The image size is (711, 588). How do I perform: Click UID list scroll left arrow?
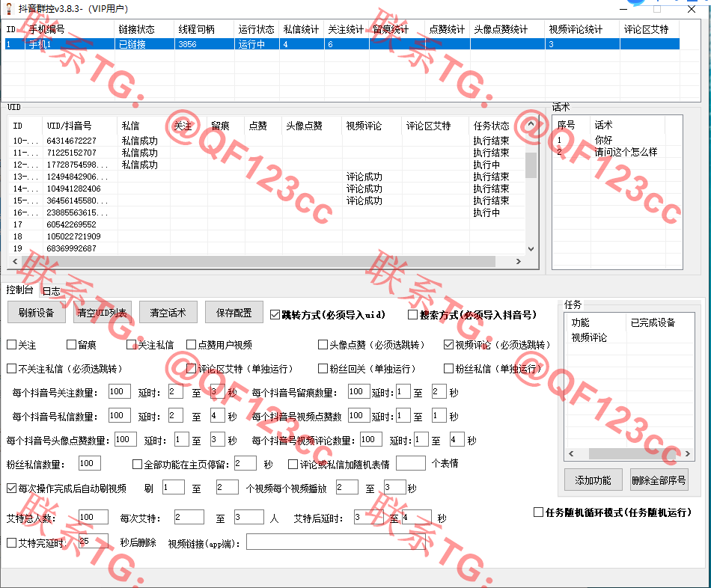click(15, 262)
